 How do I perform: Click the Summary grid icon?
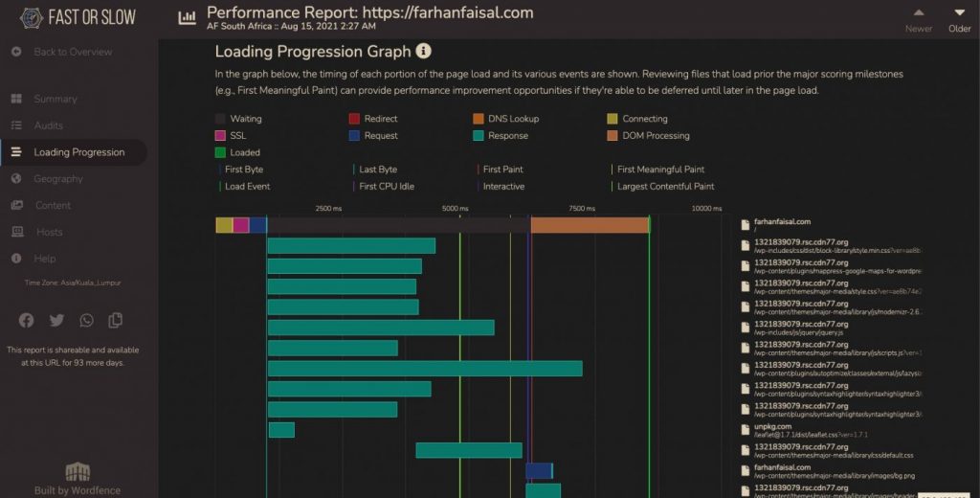click(x=16, y=99)
